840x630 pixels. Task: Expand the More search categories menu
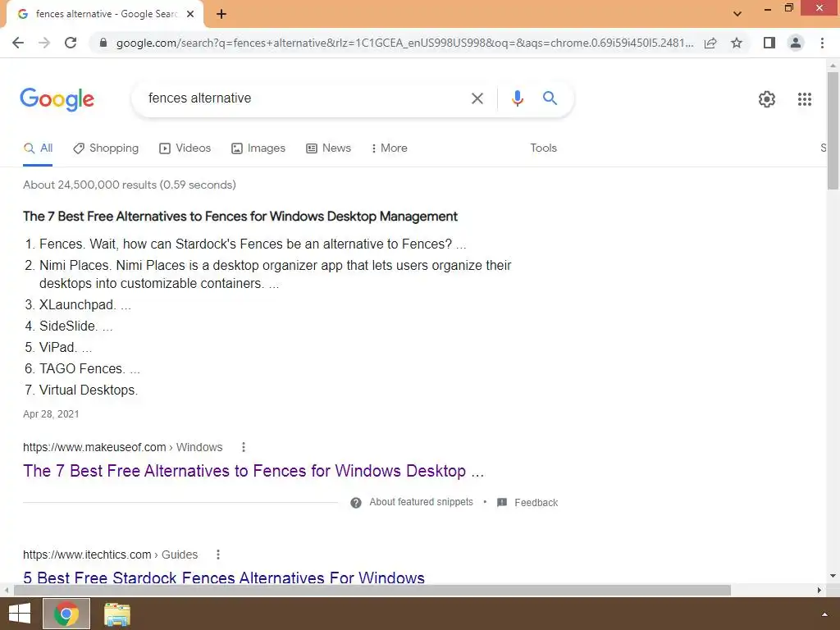tap(389, 148)
